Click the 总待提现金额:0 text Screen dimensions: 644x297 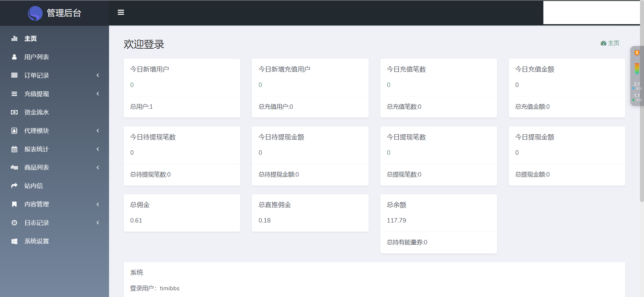pyautogui.click(x=279, y=175)
